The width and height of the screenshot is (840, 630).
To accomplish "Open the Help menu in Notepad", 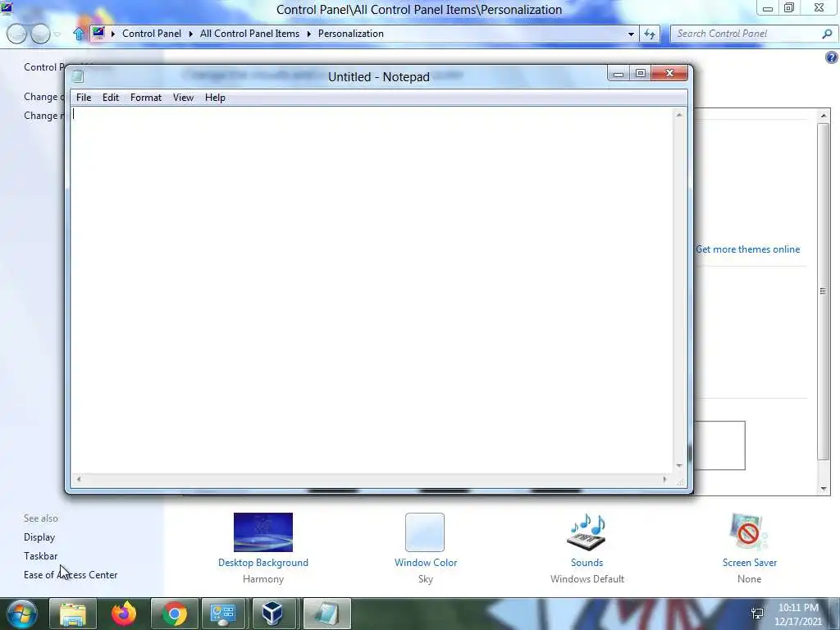I will (x=215, y=98).
